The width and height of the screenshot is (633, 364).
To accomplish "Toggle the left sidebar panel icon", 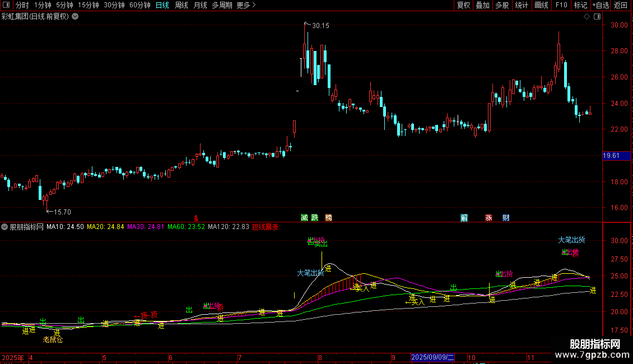I will tap(6, 5).
